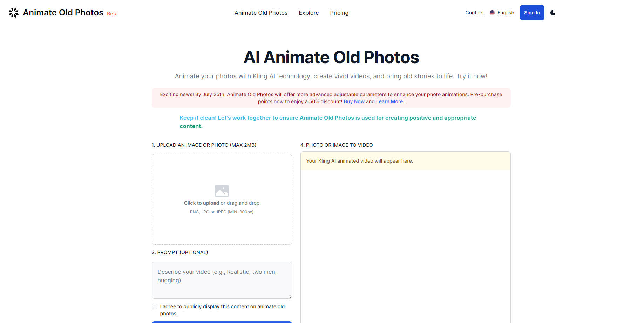Click the Beta badge next to the logo

coord(112,14)
